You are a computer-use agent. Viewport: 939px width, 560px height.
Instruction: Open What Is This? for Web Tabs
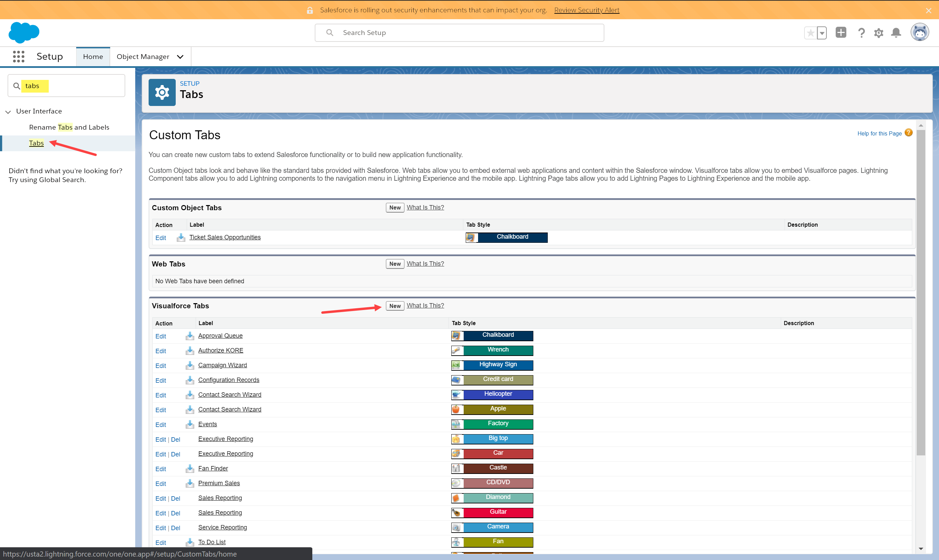(x=425, y=263)
